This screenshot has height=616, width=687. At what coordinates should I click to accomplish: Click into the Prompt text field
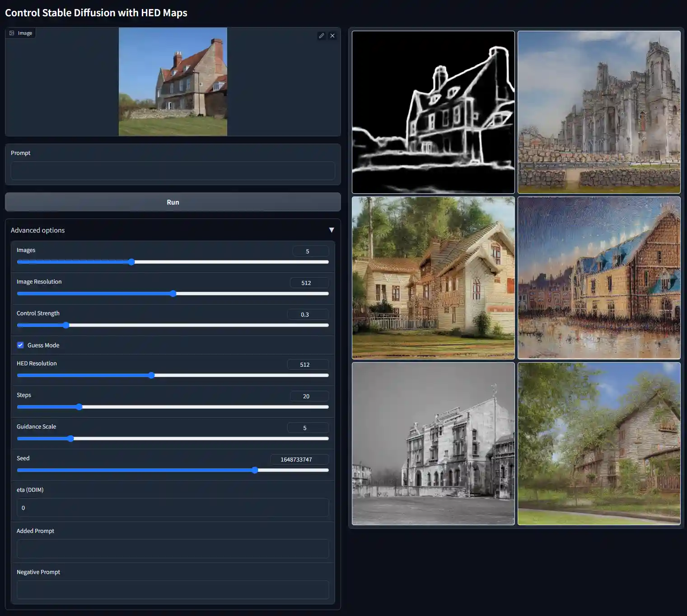pyautogui.click(x=173, y=171)
